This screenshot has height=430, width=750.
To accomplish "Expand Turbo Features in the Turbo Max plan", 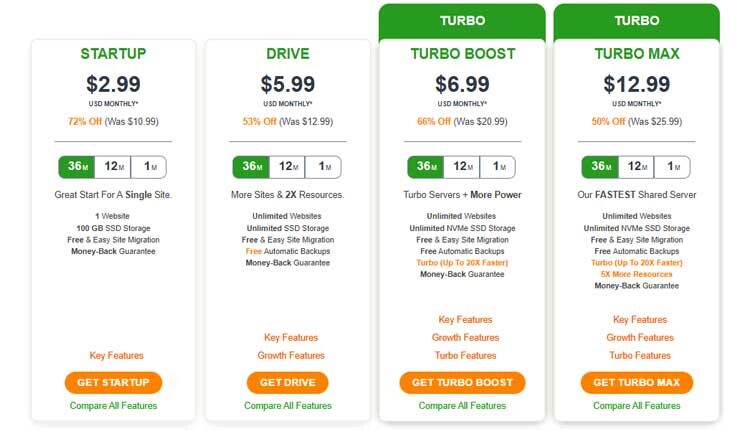I will point(640,355).
